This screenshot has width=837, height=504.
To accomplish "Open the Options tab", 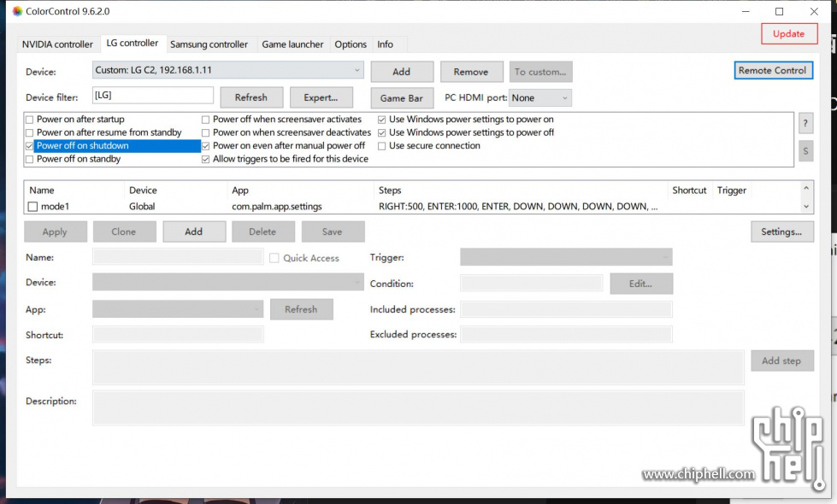I will [x=351, y=44].
